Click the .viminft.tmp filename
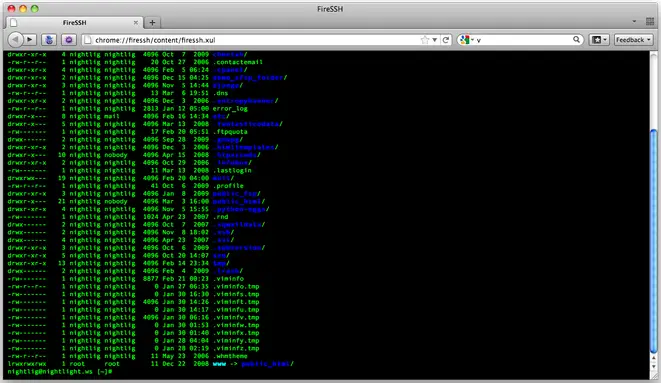This screenshot has height=383, width=661. tap(236, 302)
